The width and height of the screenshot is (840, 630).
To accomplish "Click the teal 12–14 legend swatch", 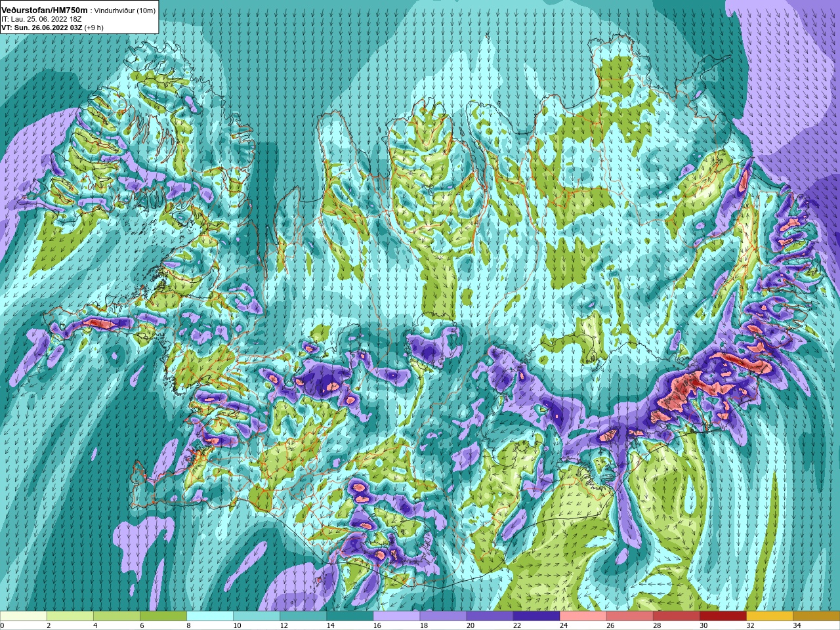I will 303,616.
